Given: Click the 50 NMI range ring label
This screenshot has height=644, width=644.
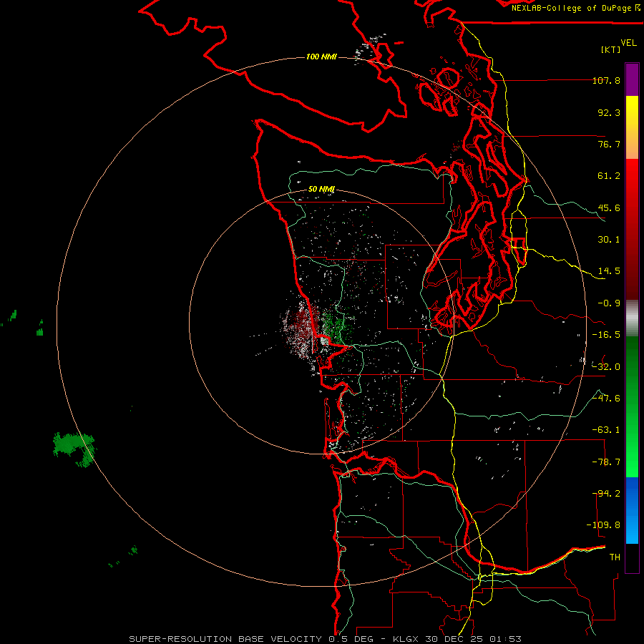Looking at the screenshot, I should click(x=321, y=190).
